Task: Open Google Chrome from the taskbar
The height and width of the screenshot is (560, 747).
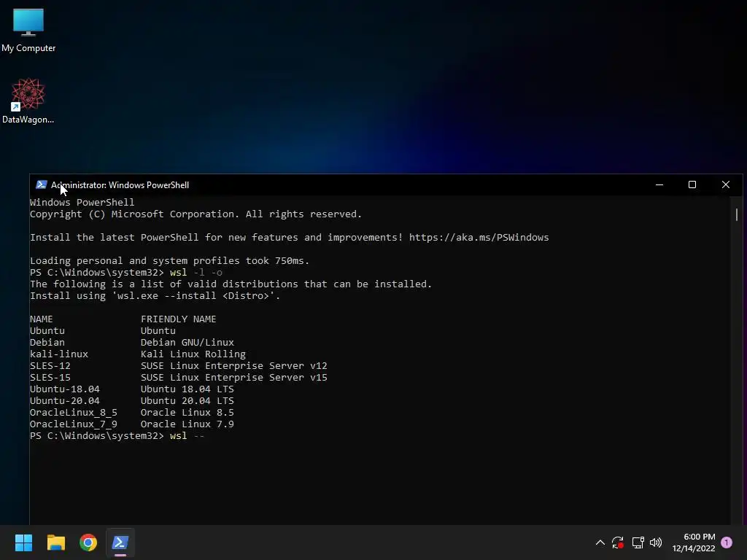Action: click(x=88, y=542)
